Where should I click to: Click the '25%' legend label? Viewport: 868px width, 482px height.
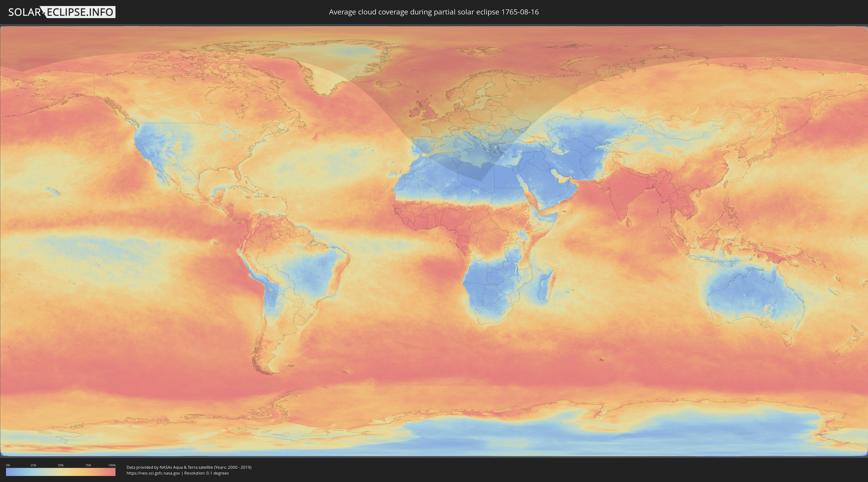(x=33, y=465)
